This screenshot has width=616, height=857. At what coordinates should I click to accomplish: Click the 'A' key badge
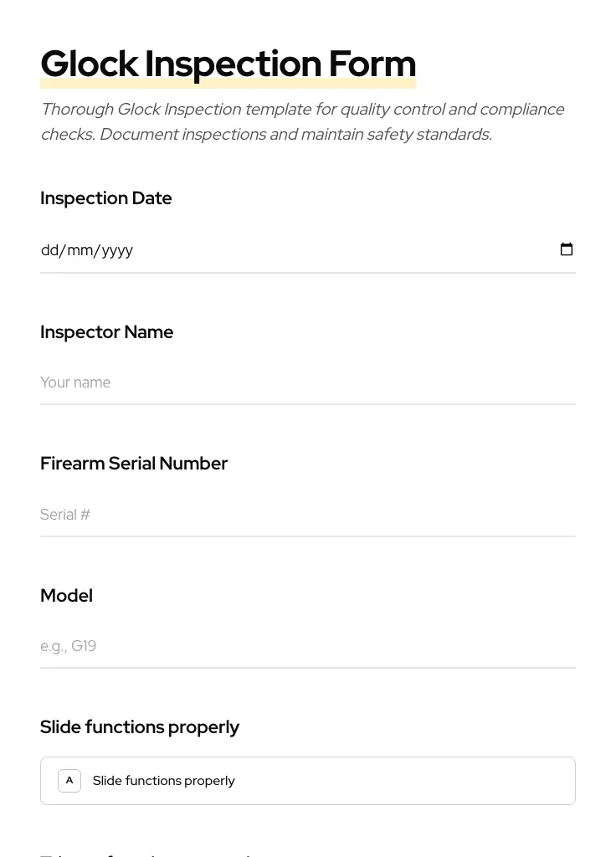(x=69, y=781)
